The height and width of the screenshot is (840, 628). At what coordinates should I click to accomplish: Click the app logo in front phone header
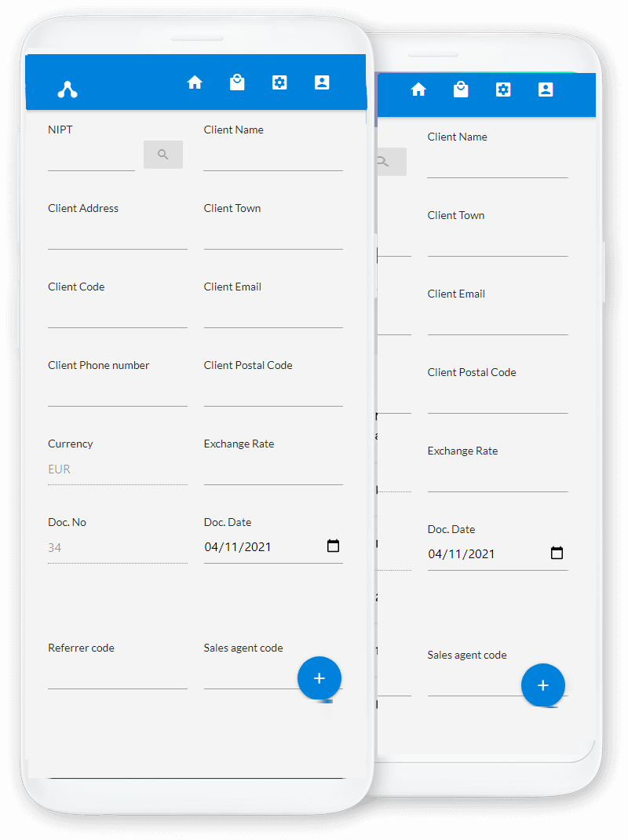pos(68,89)
